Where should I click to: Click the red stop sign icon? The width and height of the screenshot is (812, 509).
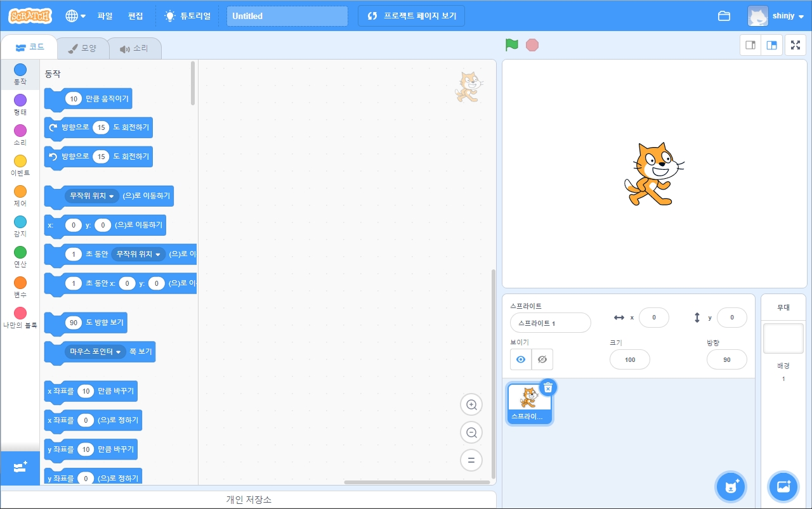coord(532,45)
